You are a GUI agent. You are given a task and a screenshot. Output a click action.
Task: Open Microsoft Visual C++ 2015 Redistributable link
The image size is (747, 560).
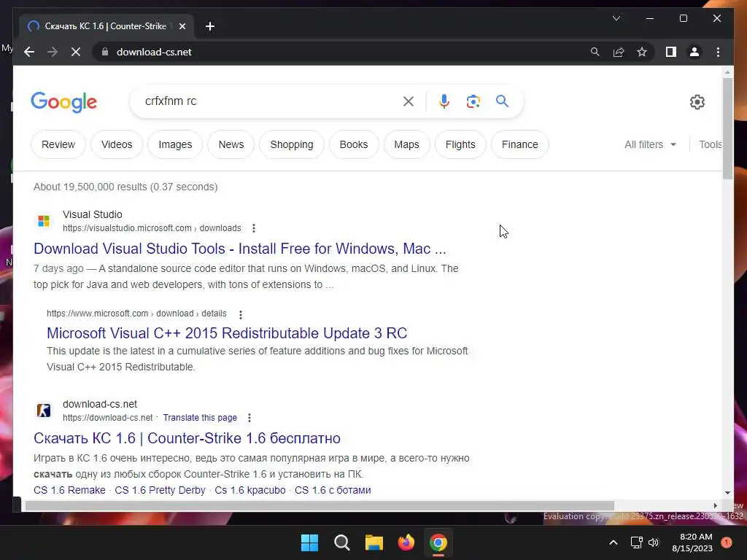tap(227, 332)
